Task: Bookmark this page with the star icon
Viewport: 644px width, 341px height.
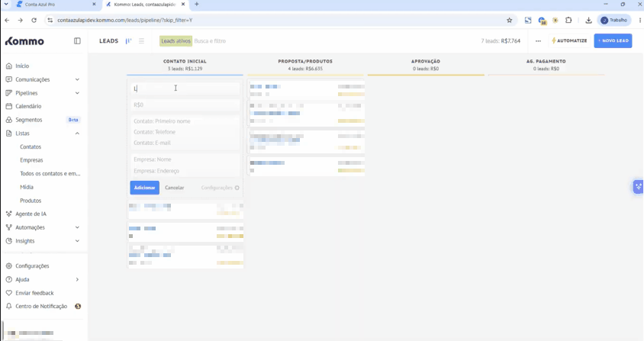Action: coord(509,20)
